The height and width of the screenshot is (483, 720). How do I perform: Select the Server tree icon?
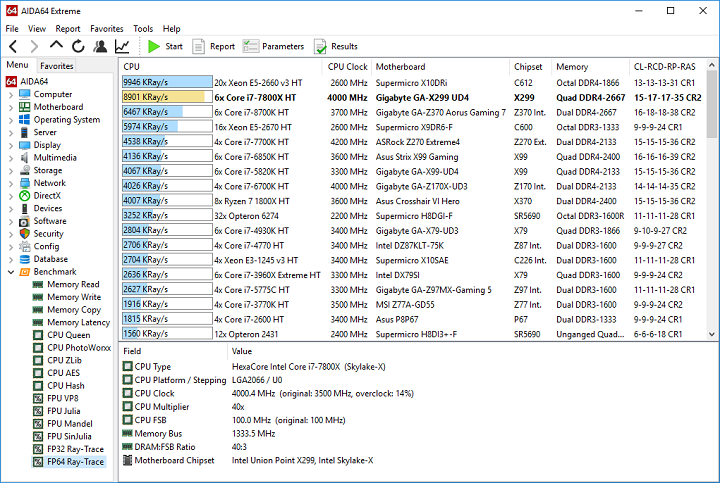24,132
